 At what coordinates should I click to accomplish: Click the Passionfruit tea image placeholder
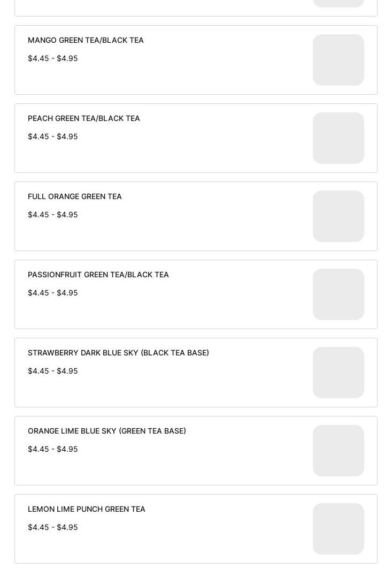(338, 294)
